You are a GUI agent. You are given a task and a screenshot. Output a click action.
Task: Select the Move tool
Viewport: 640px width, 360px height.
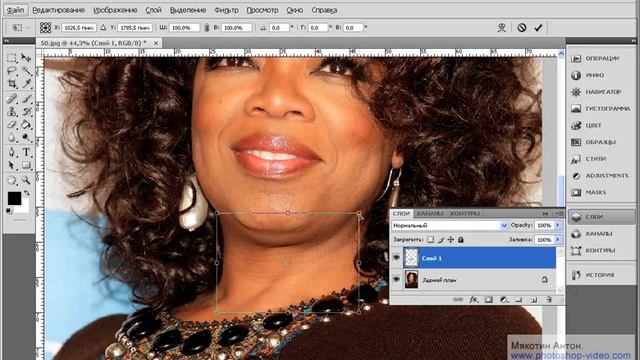(26, 58)
